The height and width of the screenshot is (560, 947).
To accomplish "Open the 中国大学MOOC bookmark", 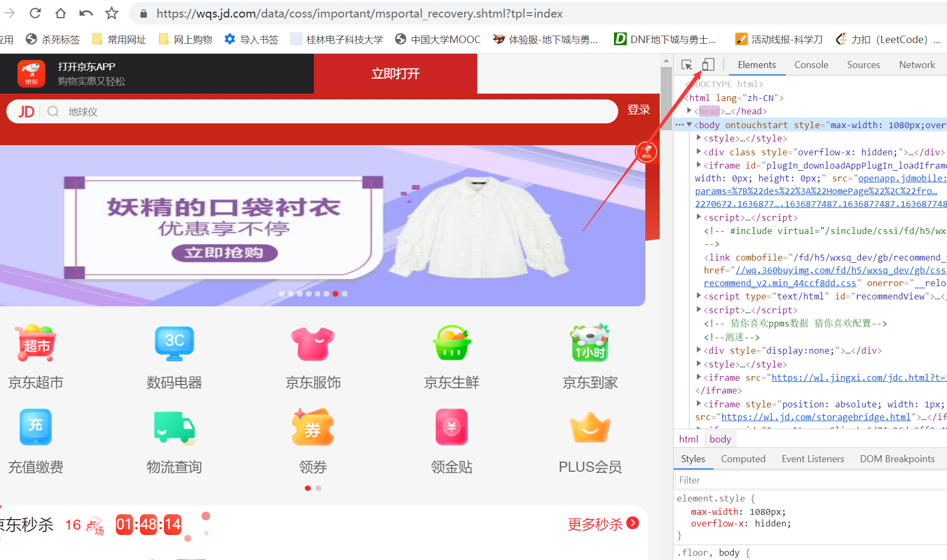I will click(438, 39).
